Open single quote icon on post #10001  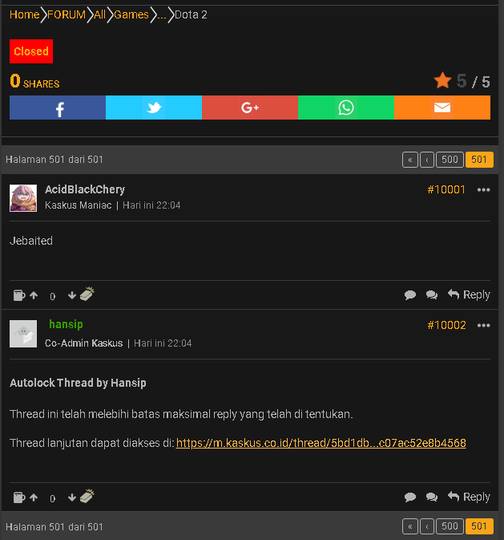point(410,295)
